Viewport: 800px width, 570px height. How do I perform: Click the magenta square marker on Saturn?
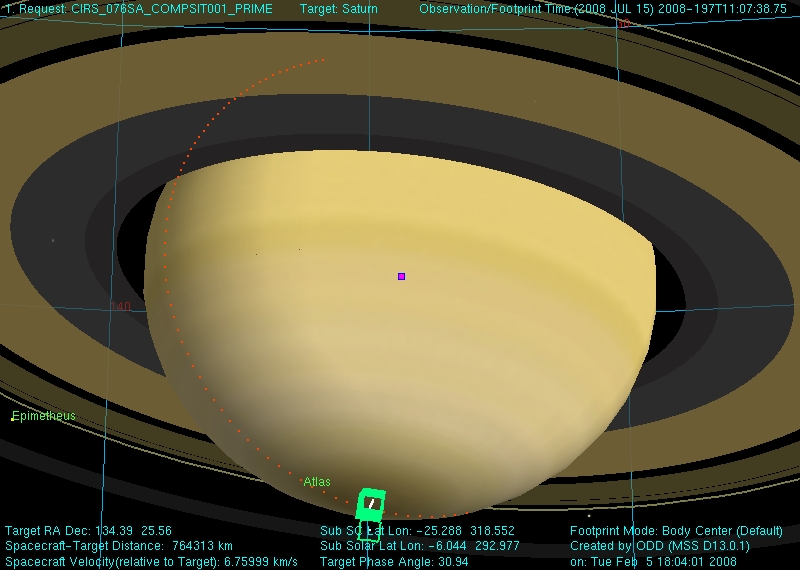tap(401, 276)
